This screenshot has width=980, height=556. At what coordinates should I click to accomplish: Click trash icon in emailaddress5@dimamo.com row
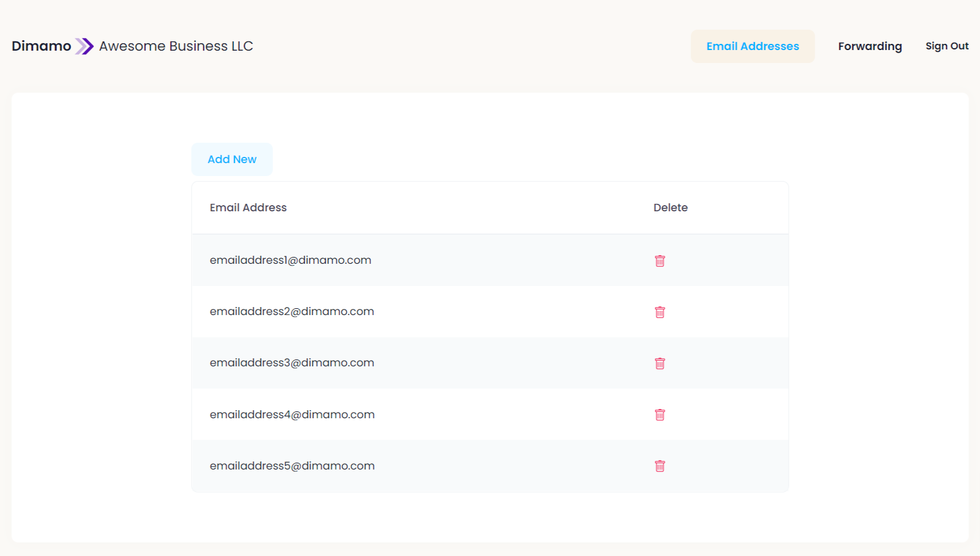coord(660,466)
